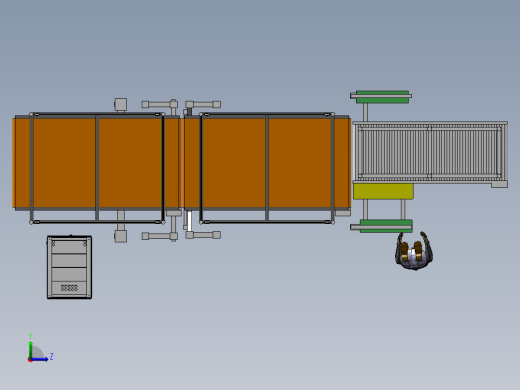Select the electrical control cabinet model
This screenshot has height=390, width=520.
pyautogui.click(x=69, y=267)
